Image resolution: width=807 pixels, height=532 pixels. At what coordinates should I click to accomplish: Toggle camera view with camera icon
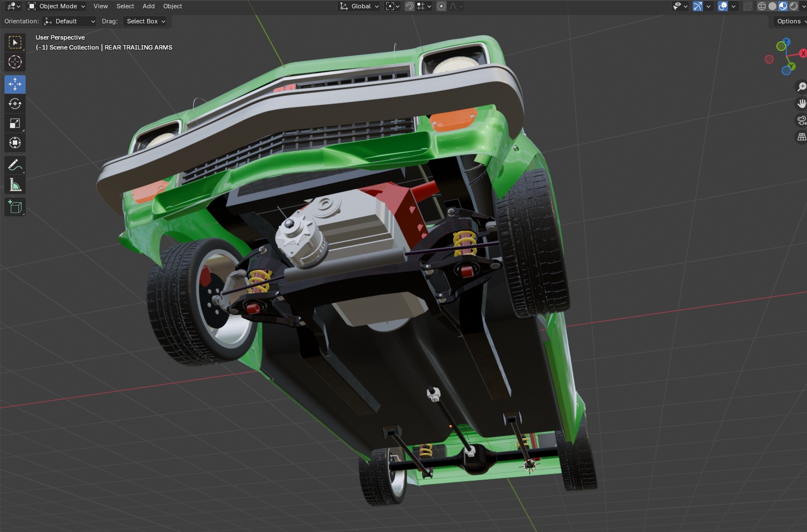[801, 120]
